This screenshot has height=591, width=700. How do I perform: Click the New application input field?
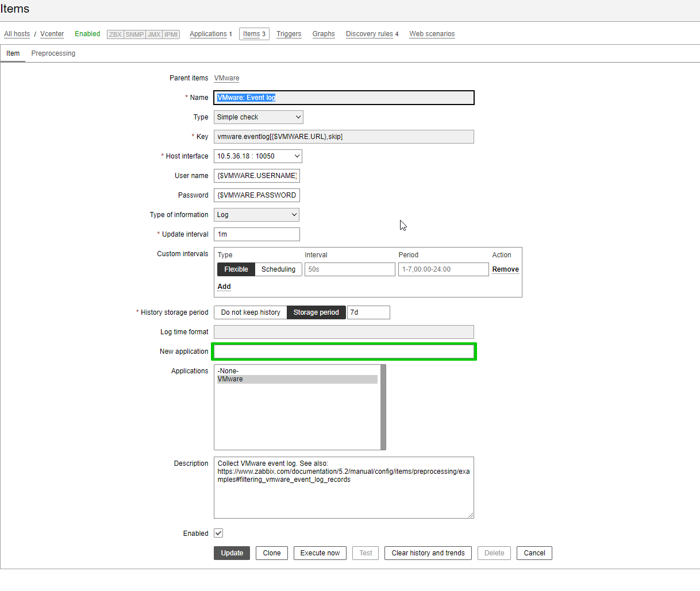[x=344, y=351]
